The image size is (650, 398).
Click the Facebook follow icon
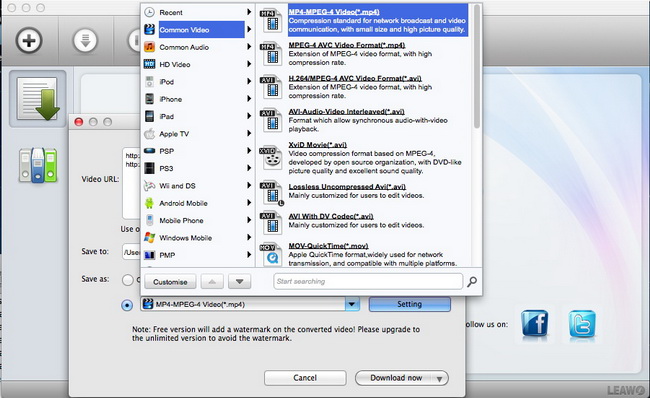(x=534, y=323)
